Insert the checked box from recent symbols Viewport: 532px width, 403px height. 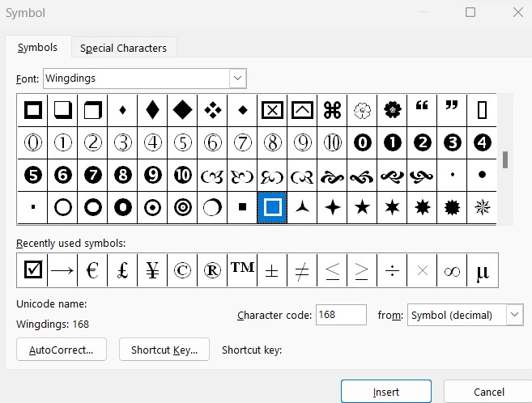[x=32, y=271]
